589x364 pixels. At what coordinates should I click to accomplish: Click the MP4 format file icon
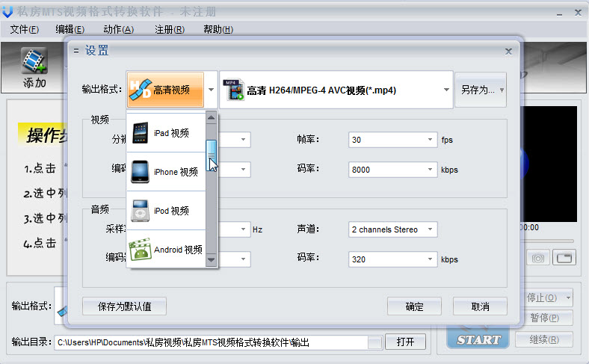[x=233, y=90]
